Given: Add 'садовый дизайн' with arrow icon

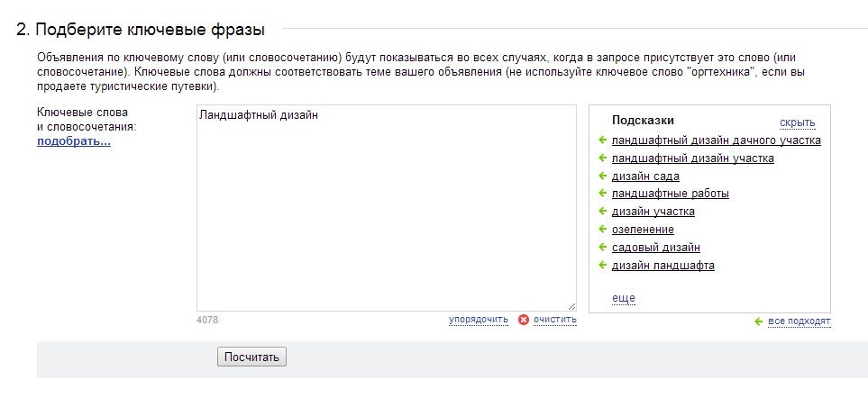Looking at the screenshot, I should pyautogui.click(x=603, y=247).
